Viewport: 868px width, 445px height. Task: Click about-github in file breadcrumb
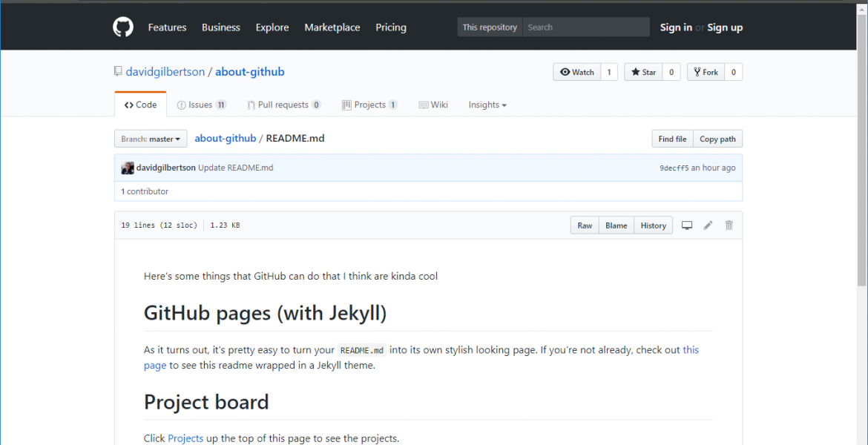coord(226,139)
